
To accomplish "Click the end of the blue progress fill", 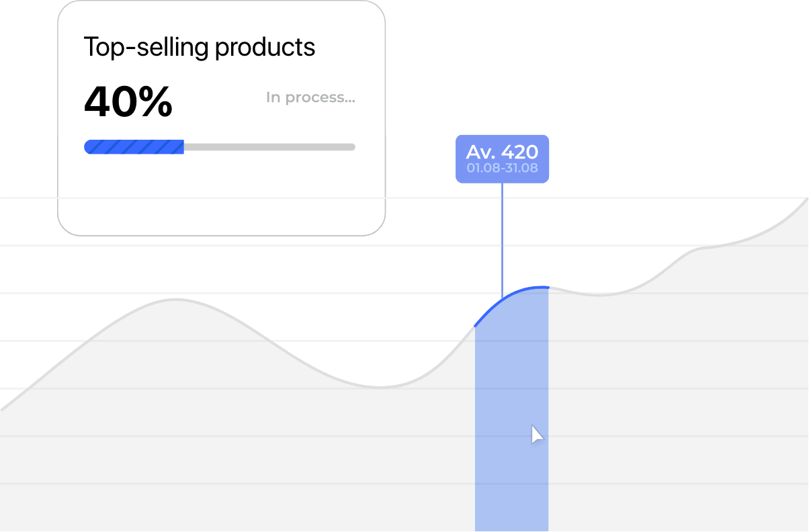I will (182, 146).
